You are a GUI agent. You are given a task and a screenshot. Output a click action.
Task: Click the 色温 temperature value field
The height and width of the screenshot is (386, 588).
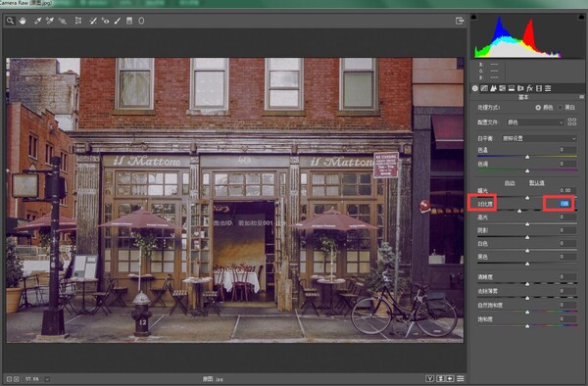[x=567, y=150]
